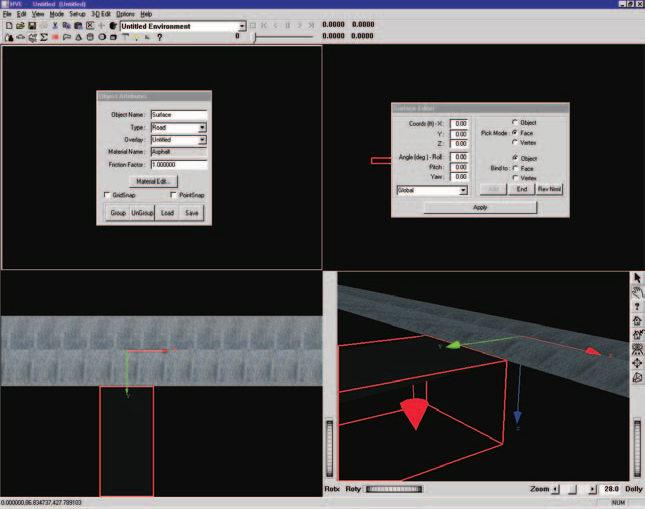Click the 3D viewer help question mark
Image resolution: width=645 pixels, height=509 pixels.
click(x=637, y=307)
